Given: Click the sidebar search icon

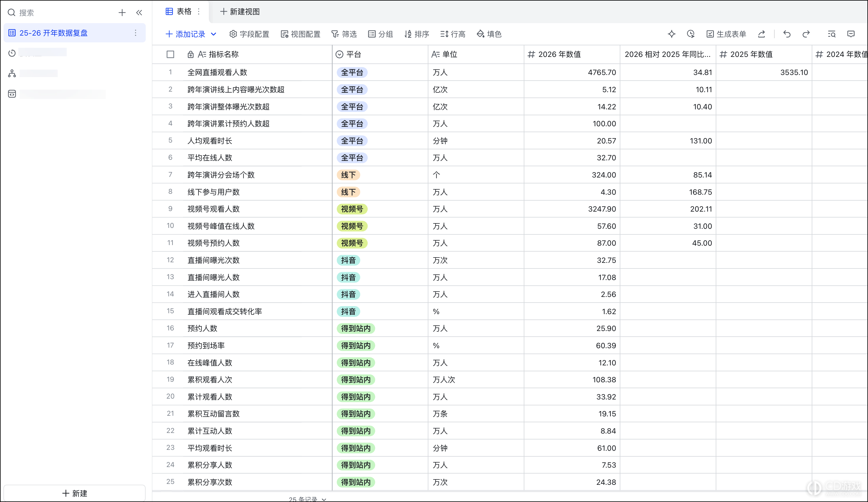Looking at the screenshot, I should [11, 13].
